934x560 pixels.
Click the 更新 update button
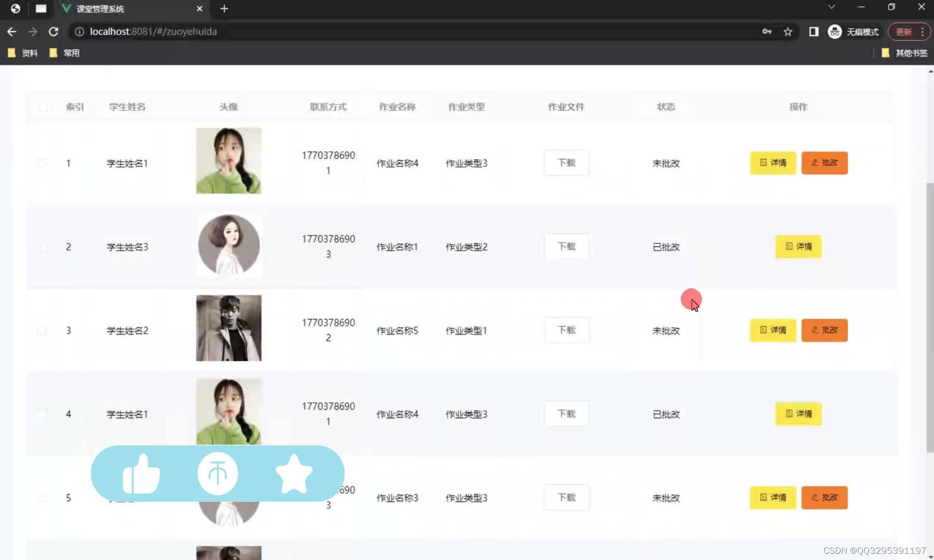click(x=903, y=32)
